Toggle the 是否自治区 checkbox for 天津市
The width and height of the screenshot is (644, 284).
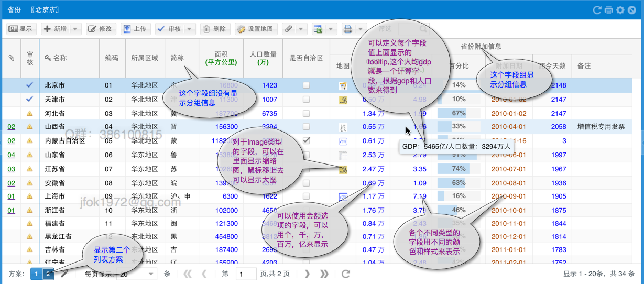306,99
